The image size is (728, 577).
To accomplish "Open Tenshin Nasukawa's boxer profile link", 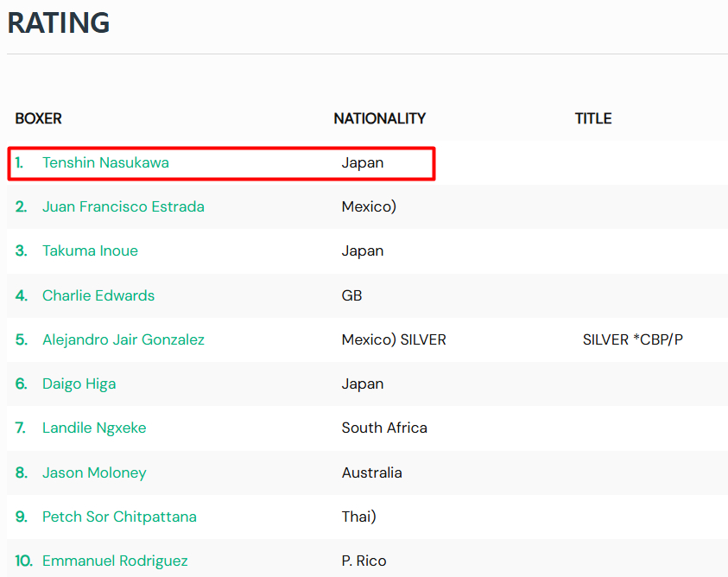I will [105, 162].
